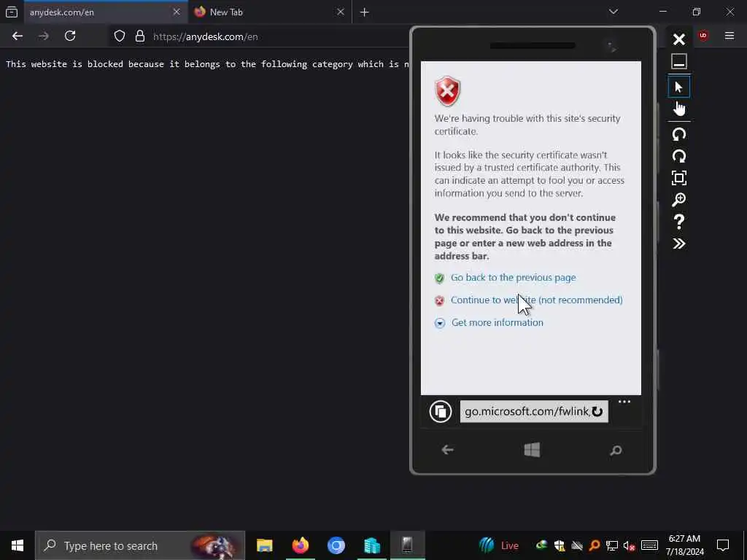The width and height of the screenshot is (747, 560).
Task: Reload the current Firefox page
Action: pyautogui.click(x=70, y=36)
